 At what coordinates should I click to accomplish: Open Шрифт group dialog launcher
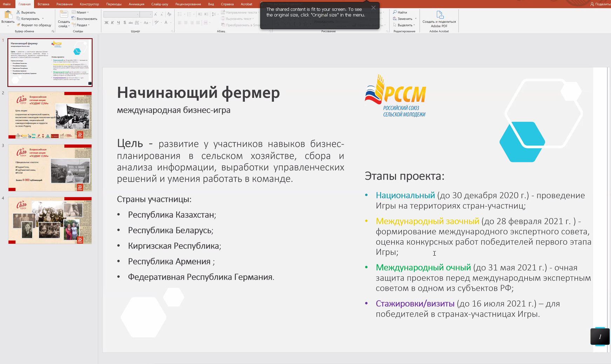tap(173, 31)
